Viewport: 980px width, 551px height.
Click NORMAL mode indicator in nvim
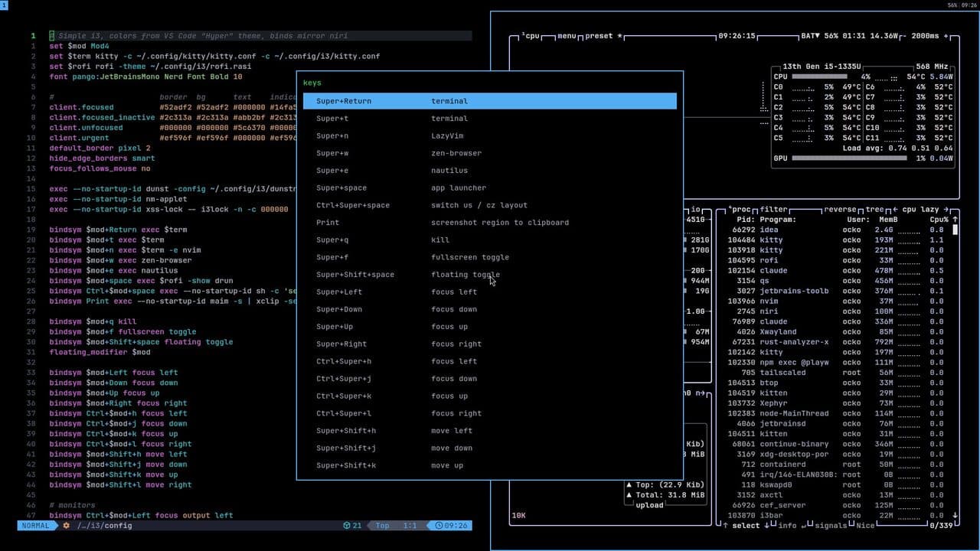tap(35, 526)
